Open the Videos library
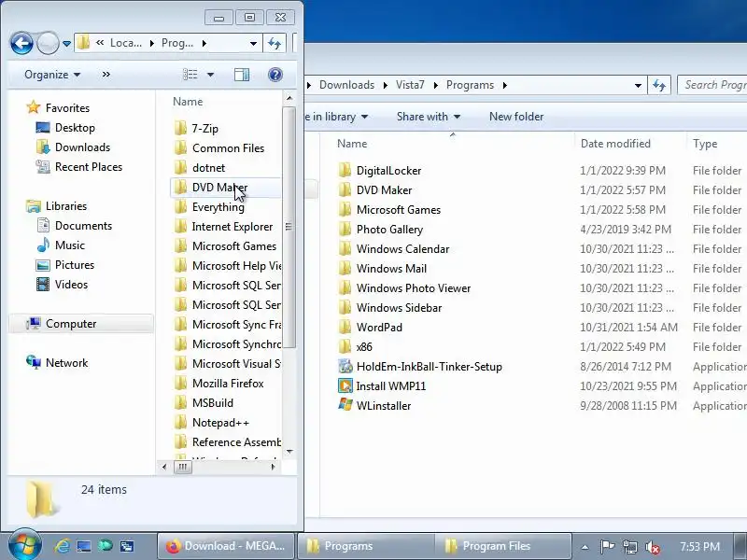This screenshot has height=560, width=747. coord(71,285)
